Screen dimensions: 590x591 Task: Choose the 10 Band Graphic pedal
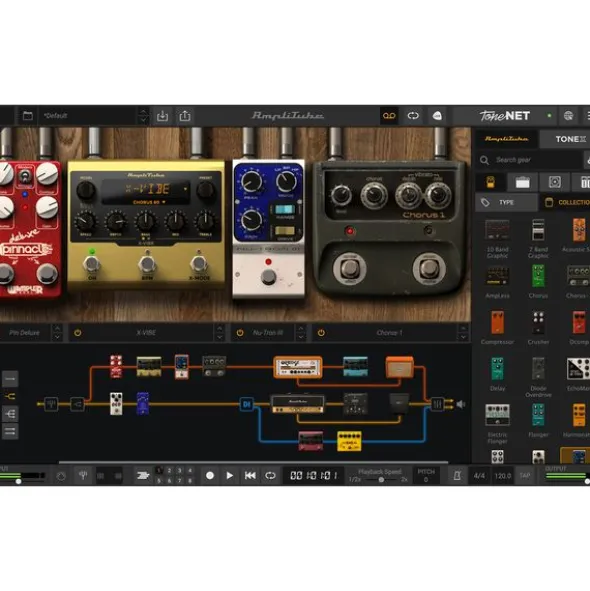click(497, 238)
